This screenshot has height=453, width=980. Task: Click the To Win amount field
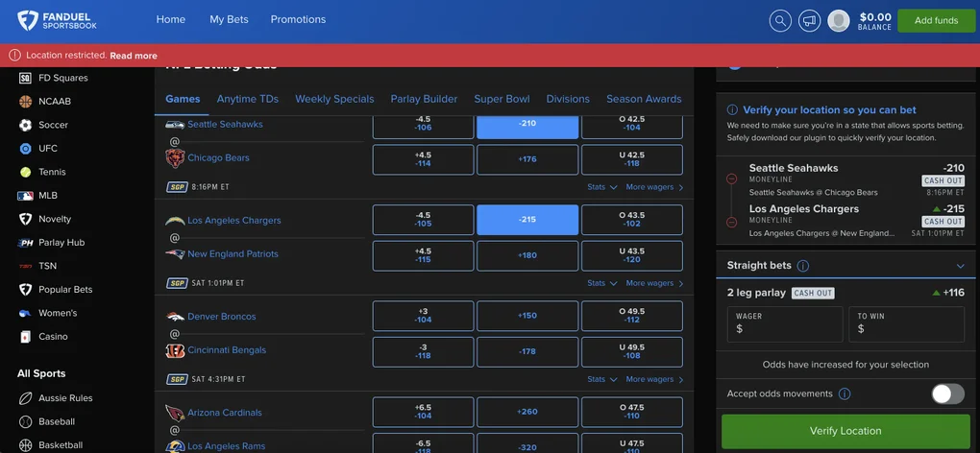906,323
